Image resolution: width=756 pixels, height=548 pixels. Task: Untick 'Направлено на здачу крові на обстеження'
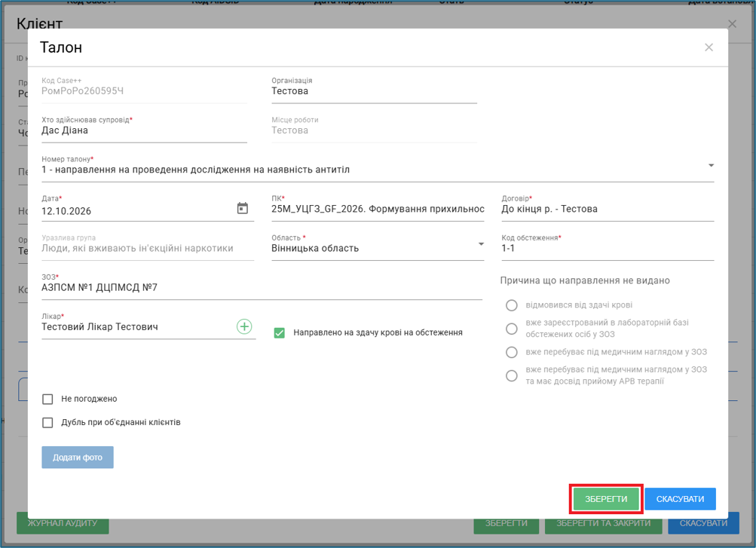pyautogui.click(x=279, y=332)
